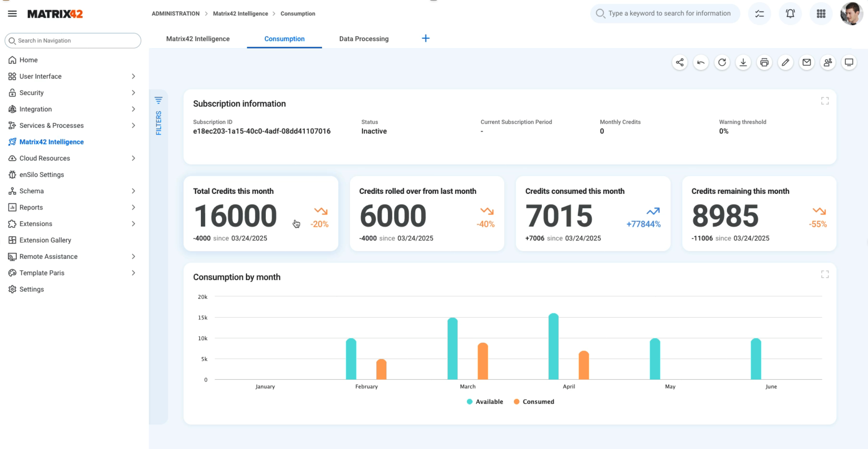This screenshot has height=449, width=868.
Task: Click the Home icon in navigation
Action: (13, 60)
